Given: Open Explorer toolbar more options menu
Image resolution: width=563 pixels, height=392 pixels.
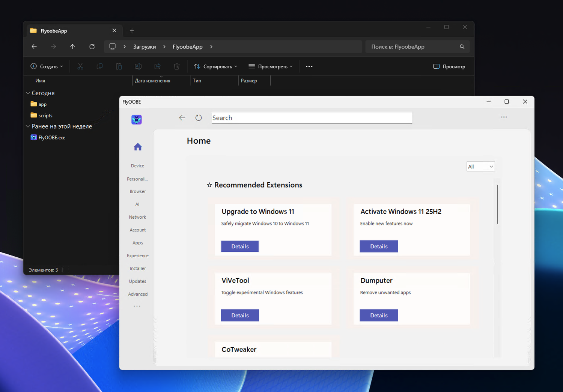Looking at the screenshot, I should point(309,66).
